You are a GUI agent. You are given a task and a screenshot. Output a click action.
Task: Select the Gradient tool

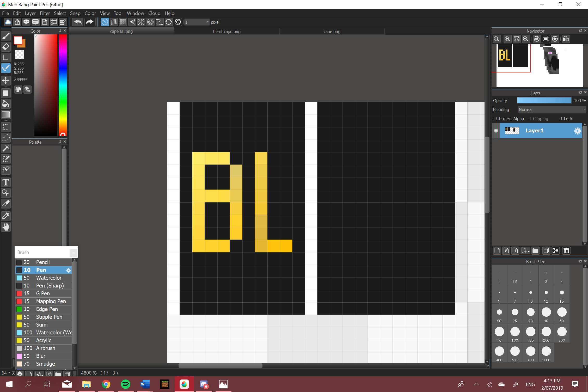click(6, 114)
